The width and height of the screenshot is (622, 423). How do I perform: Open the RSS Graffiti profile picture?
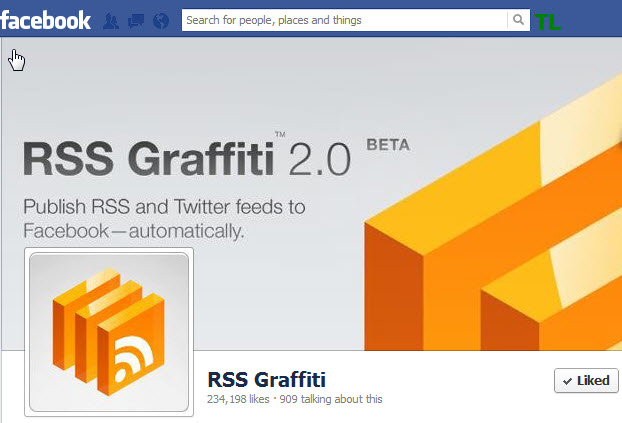click(x=109, y=332)
